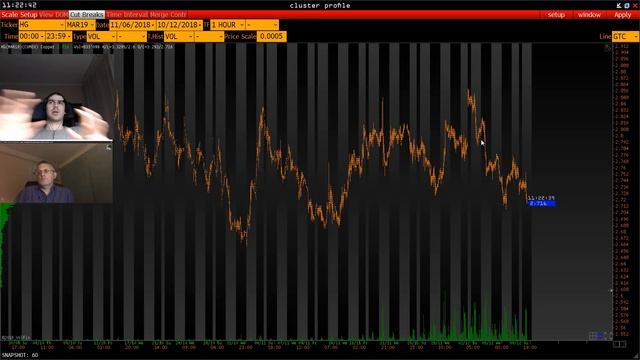Click the SNAPSHOT: 60 status text
The width and height of the screenshot is (640, 360).
20,355
